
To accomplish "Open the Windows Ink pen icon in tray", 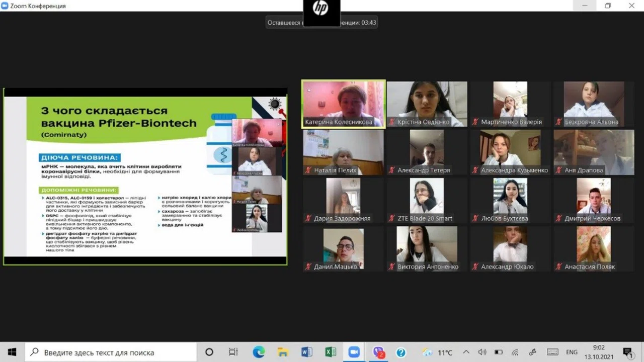I will pyautogui.click(x=533, y=352).
